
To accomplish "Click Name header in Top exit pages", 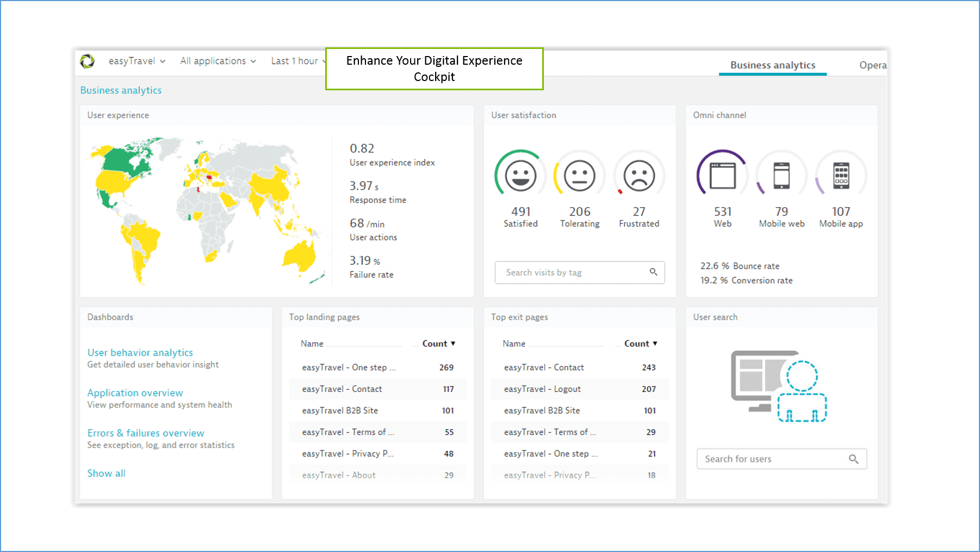I will 514,344.
